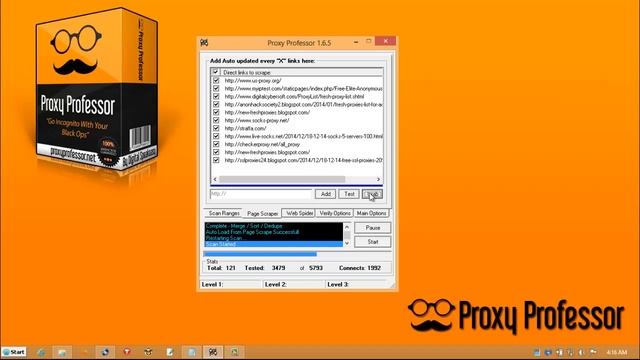Click the log box scroll down arrow
The height and width of the screenshot is (360, 640).
pyautogui.click(x=347, y=243)
